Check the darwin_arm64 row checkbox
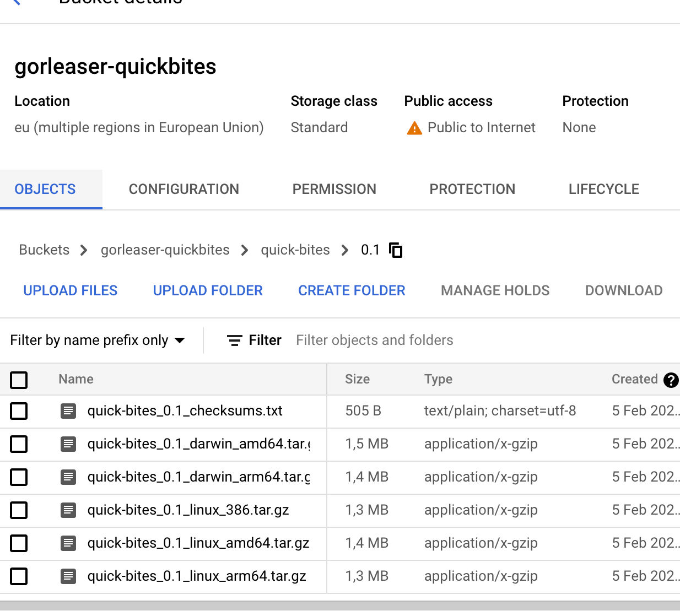This screenshot has width=680, height=616. click(19, 477)
